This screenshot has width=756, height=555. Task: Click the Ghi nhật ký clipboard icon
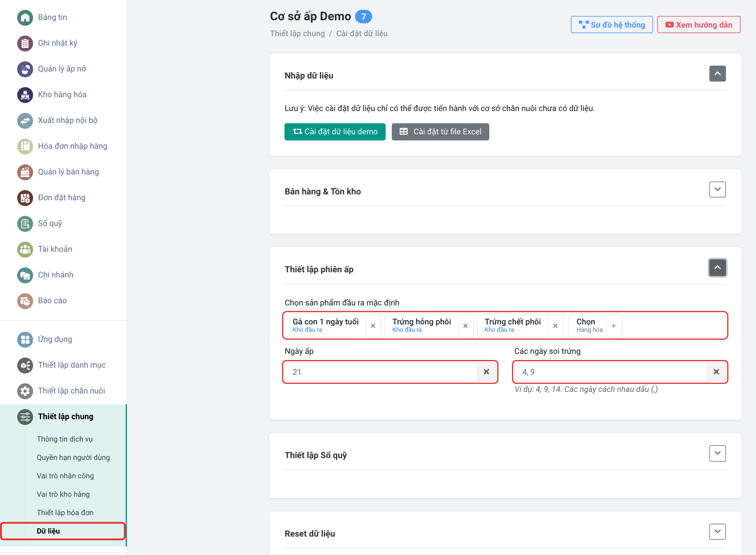click(25, 43)
